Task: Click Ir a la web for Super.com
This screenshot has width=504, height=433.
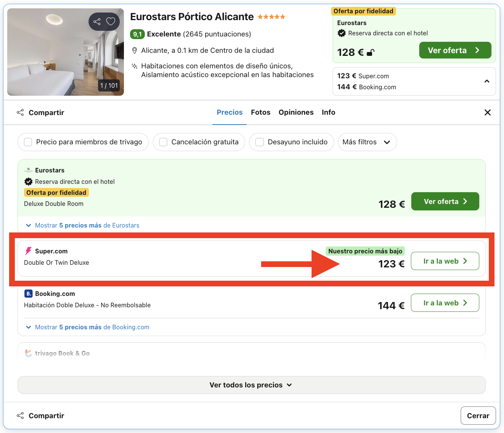Action: (x=445, y=261)
